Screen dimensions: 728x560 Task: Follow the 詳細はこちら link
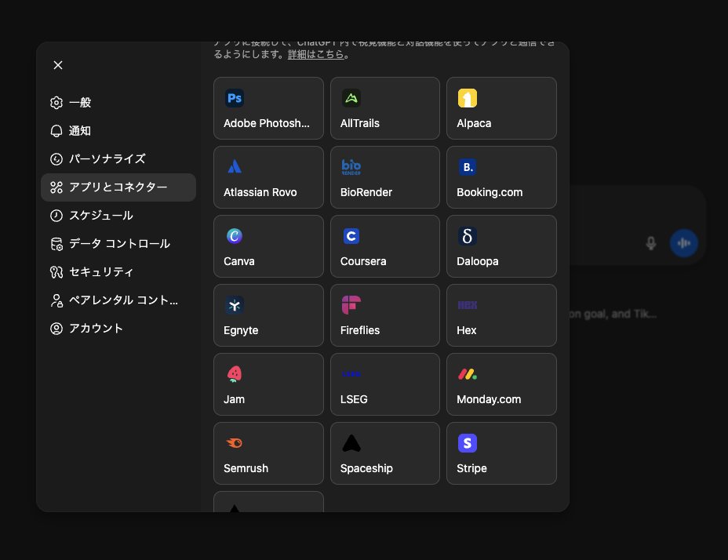tap(315, 54)
